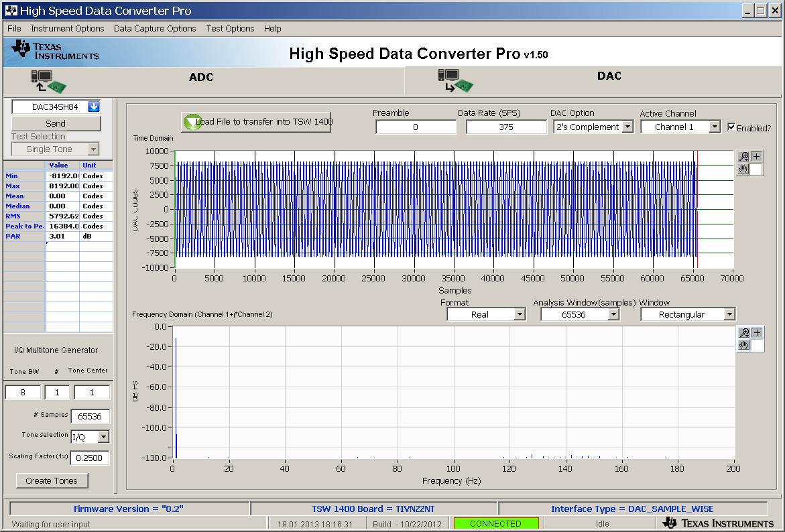Click the Firmware Version status text

pyautogui.click(x=129, y=509)
